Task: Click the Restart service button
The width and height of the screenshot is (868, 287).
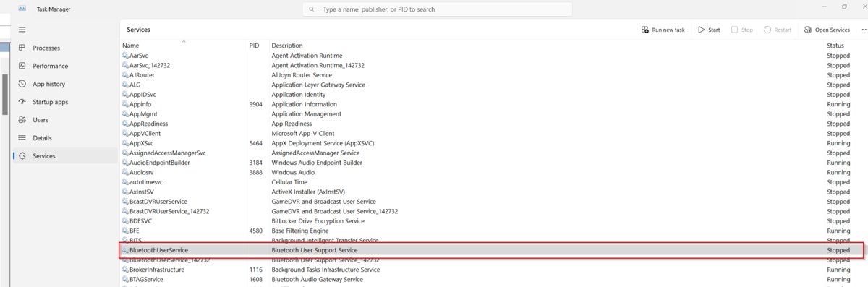Action: coord(778,30)
